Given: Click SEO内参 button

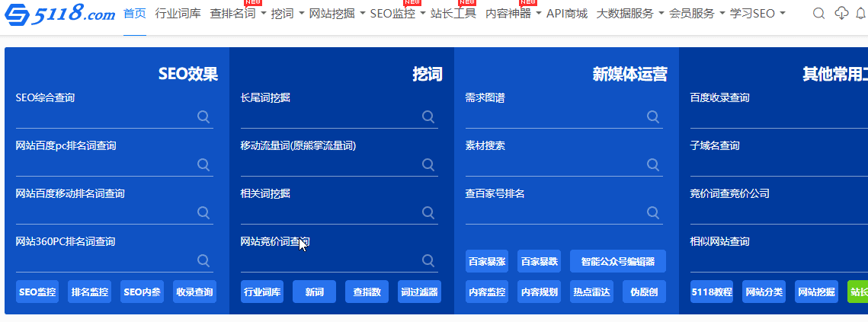Looking at the screenshot, I should coord(142,292).
